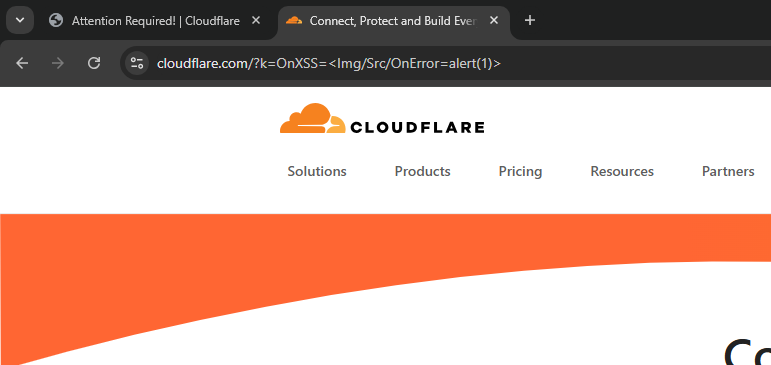This screenshot has width=771, height=365.
Task: Go back to the previous page
Action: click(x=22, y=63)
